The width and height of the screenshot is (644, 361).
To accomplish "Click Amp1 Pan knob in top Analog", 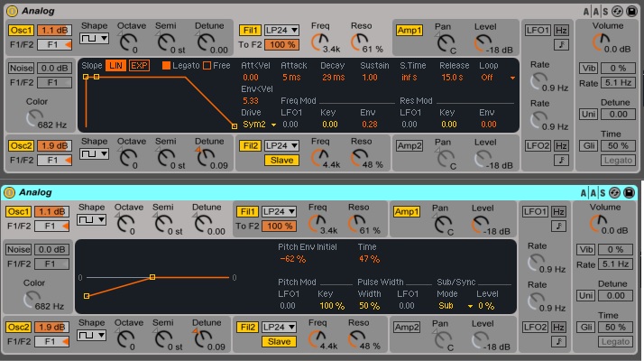I will (446, 42).
